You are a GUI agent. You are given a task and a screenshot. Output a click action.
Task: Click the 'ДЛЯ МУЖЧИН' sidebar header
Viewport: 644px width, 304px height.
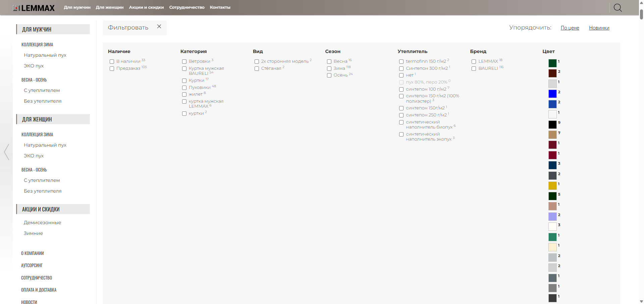pyautogui.click(x=53, y=29)
